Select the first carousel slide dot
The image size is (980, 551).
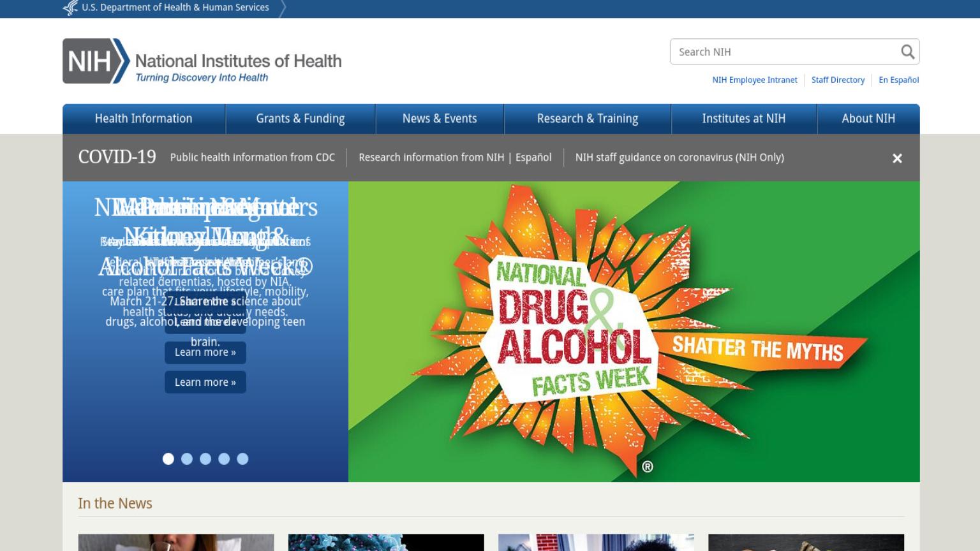pos(168,459)
